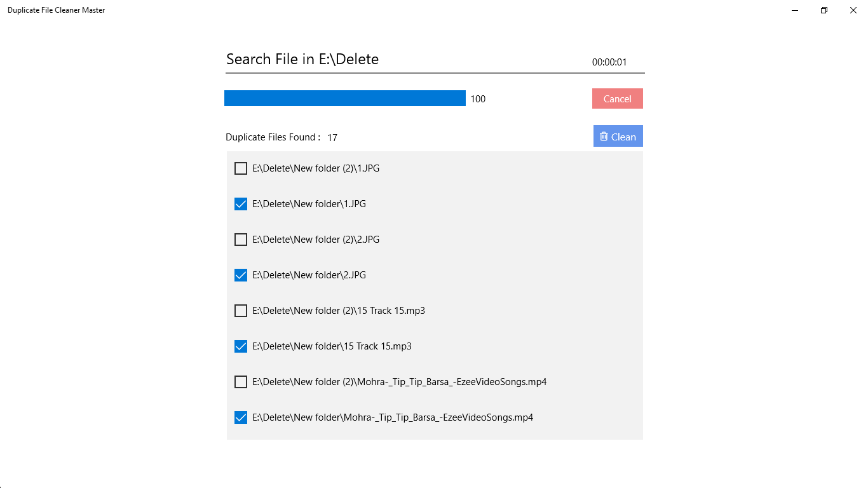868x488 pixels.
Task: Click the New folder (2)\15 Track 15.mp3 path text
Action: coord(339,311)
